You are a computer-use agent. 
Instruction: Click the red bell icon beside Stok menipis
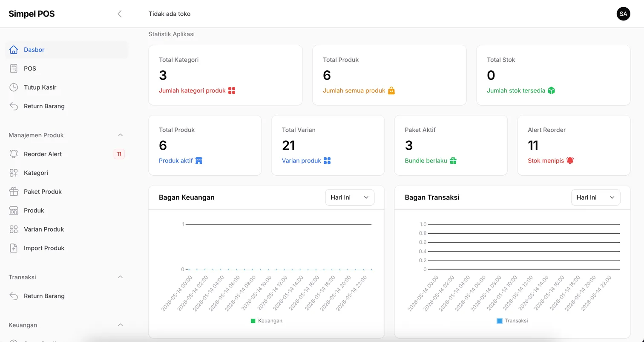(570, 161)
